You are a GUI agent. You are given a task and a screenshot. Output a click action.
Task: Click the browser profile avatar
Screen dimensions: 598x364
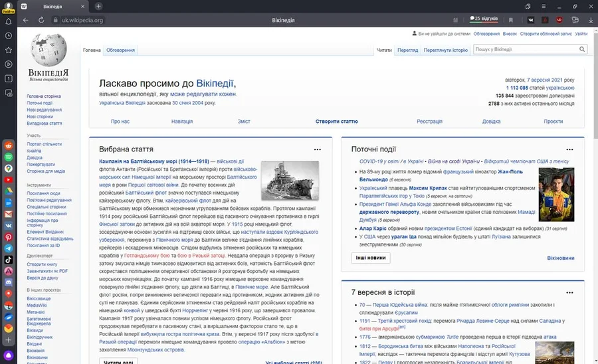(x=9, y=7)
